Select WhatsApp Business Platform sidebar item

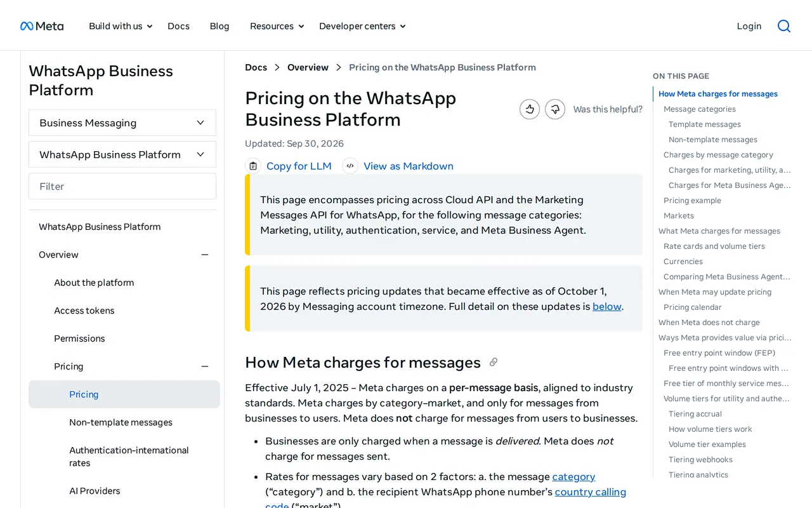tap(100, 227)
